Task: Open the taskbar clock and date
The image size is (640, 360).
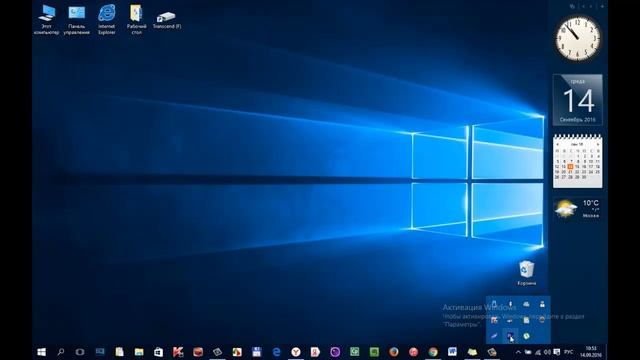Action: [x=591, y=352]
